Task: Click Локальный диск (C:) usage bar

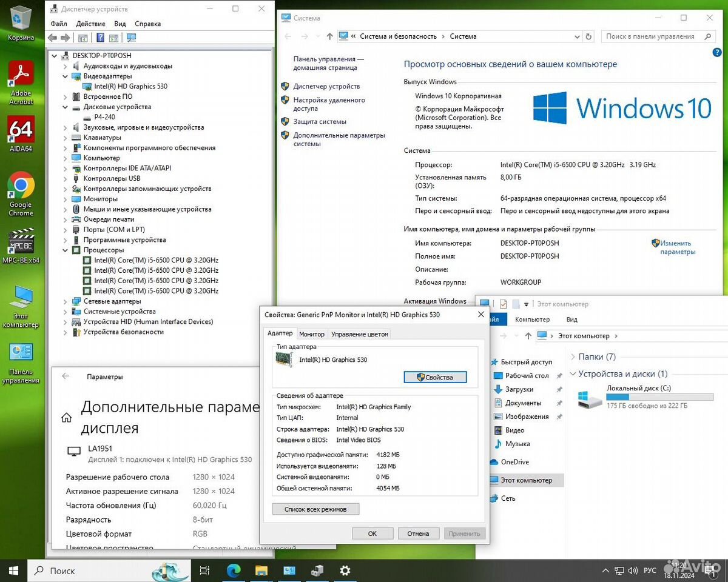Action: pos(660,396)
